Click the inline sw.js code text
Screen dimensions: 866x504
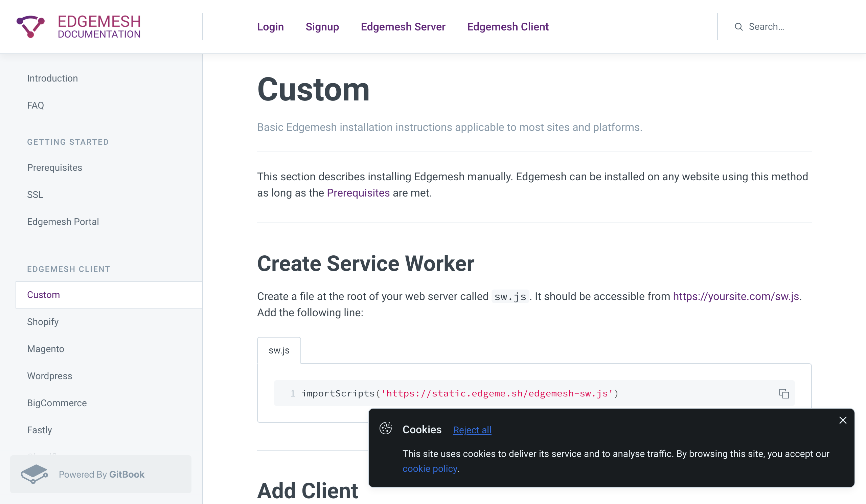510,297
